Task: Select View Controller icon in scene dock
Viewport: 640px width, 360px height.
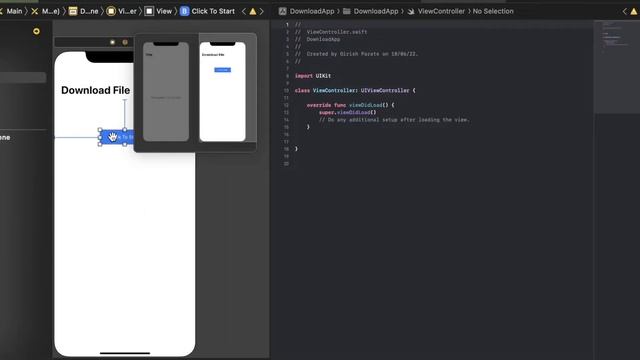Action: (x=113, y=42)
